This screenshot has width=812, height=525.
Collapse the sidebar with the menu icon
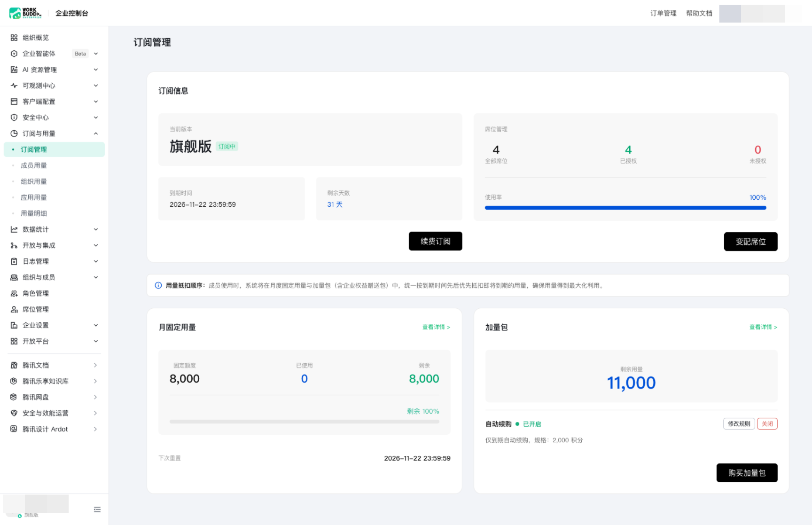pos(97,509)
